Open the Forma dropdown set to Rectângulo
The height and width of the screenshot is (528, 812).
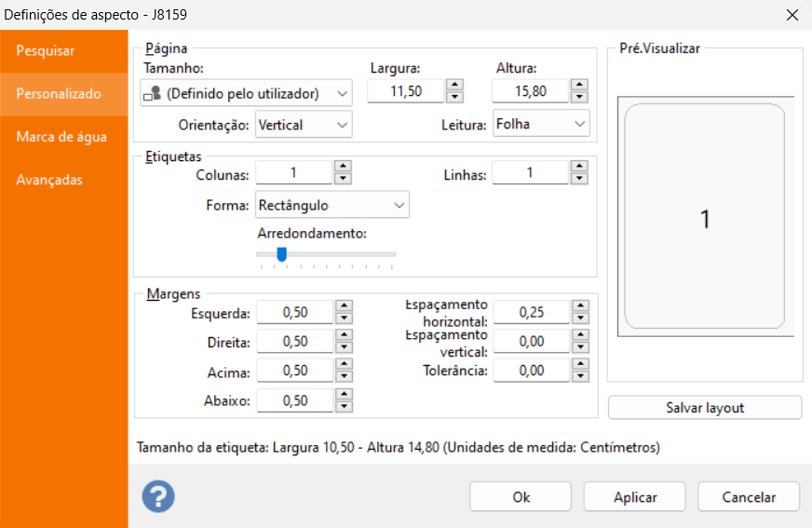[332, 205]
